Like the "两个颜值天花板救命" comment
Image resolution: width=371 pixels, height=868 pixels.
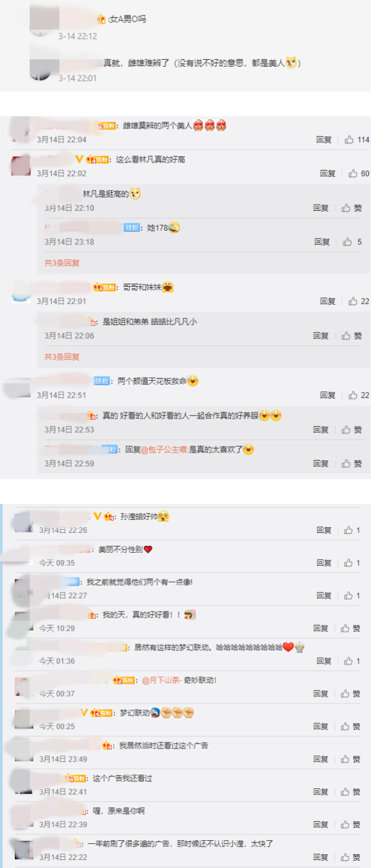pyautogui.click(x=359, y=395)
